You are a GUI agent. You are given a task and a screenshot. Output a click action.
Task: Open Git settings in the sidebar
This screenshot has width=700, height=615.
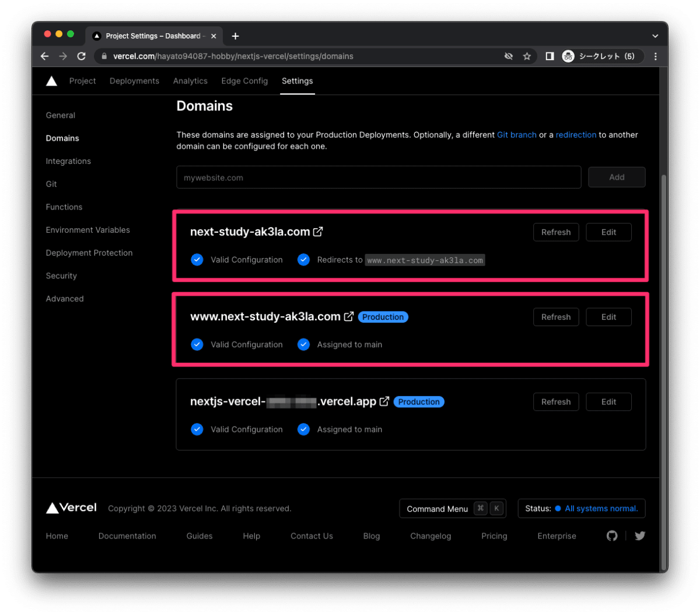51,184
